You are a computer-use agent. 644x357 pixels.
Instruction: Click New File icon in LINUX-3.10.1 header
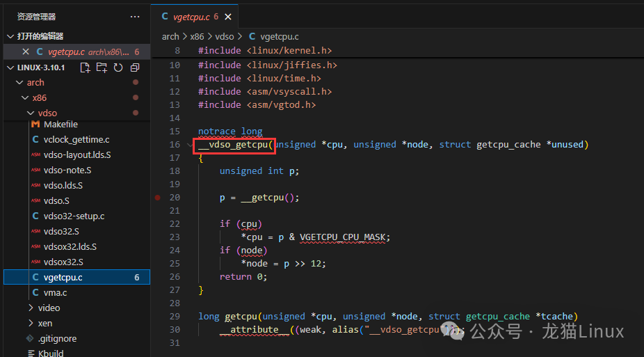coord(85,68)
